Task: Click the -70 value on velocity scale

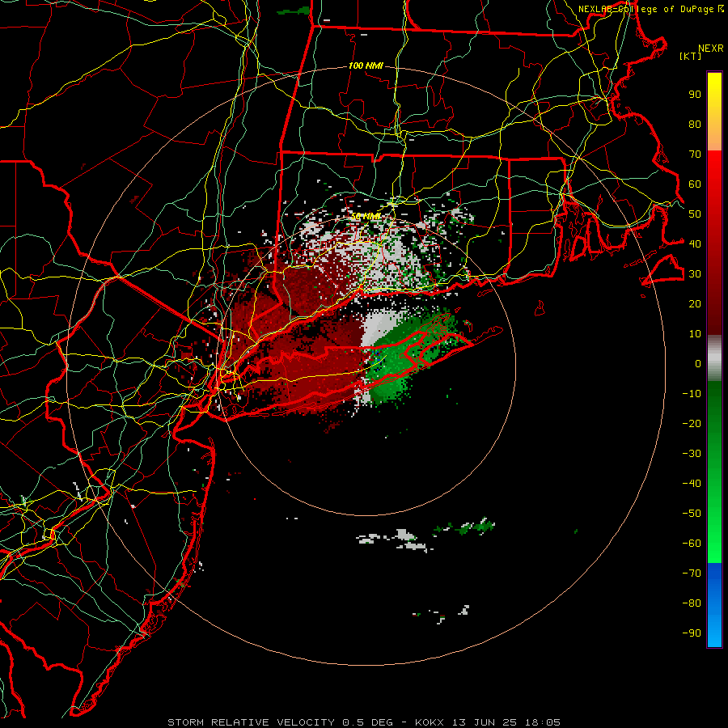Action: click(x=692, y=574)
